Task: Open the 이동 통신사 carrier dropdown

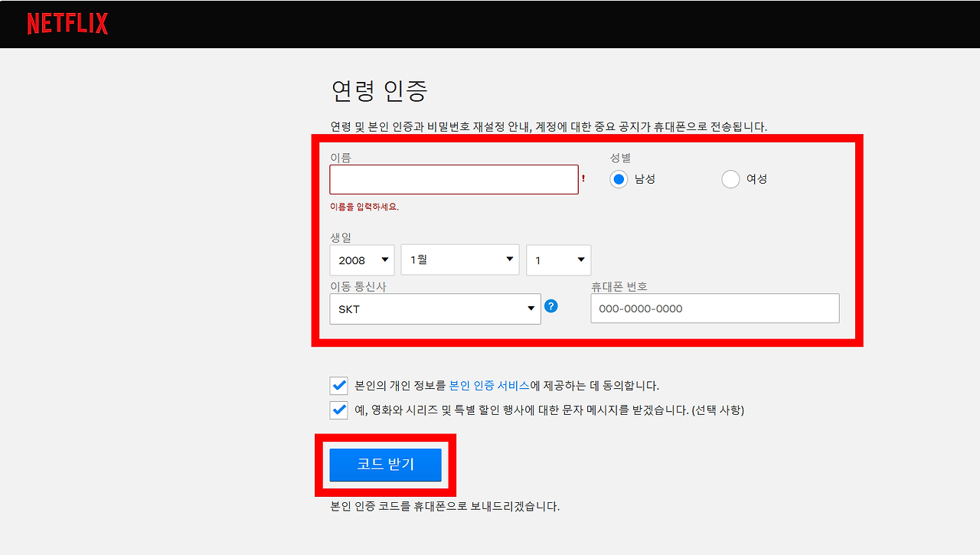Action: (434, 309)
